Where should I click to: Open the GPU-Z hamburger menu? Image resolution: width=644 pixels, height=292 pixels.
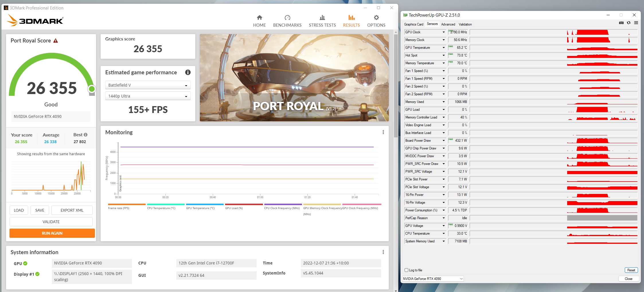pos(636,23)
